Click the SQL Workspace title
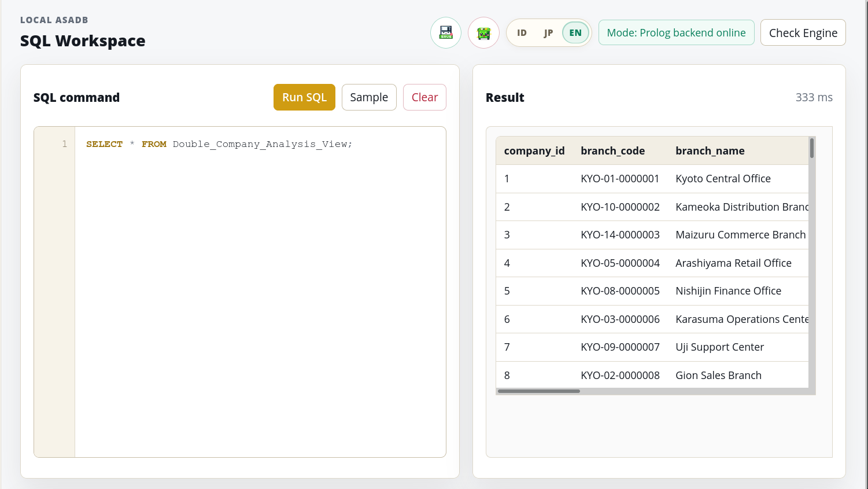The width and height of the screenshot is (868, 489). click(x=83, y=41)
